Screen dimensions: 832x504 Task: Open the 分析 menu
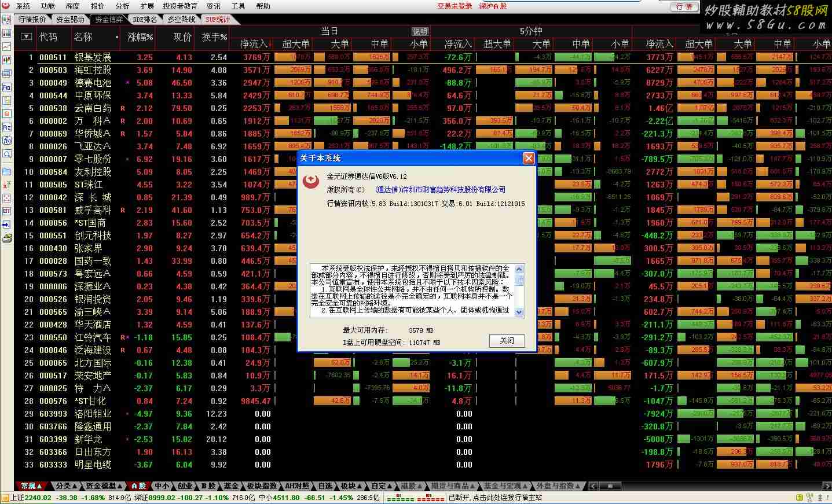click(122, 6)
